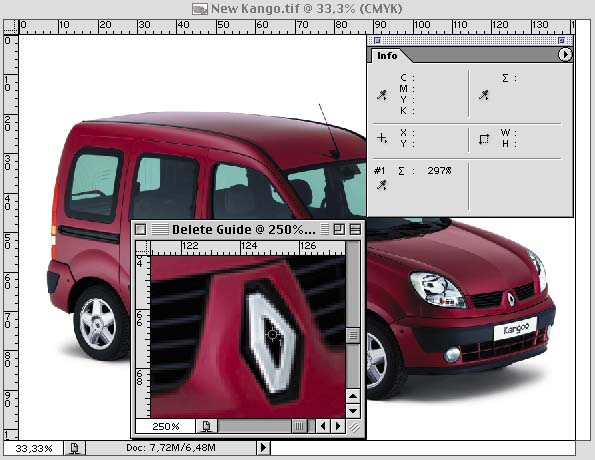This screenshot has width=595, height=460.
Task: Open the Info palette flyout menu arrow
Action: click(565, 55)
